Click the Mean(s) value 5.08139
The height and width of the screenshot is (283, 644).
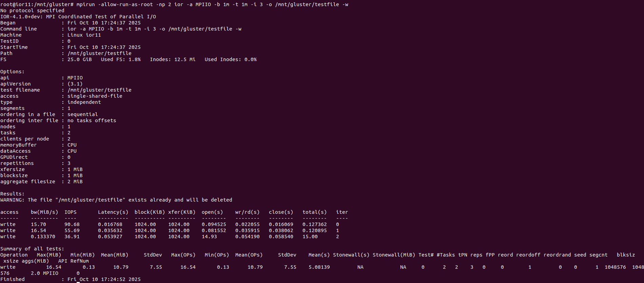[319, 267]
